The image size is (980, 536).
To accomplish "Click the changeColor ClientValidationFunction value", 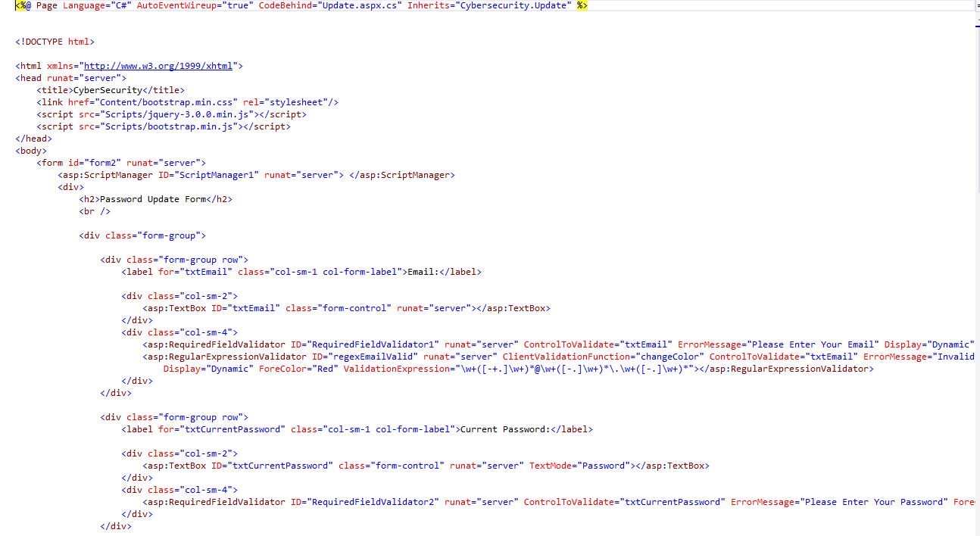I will coord(669,357).
